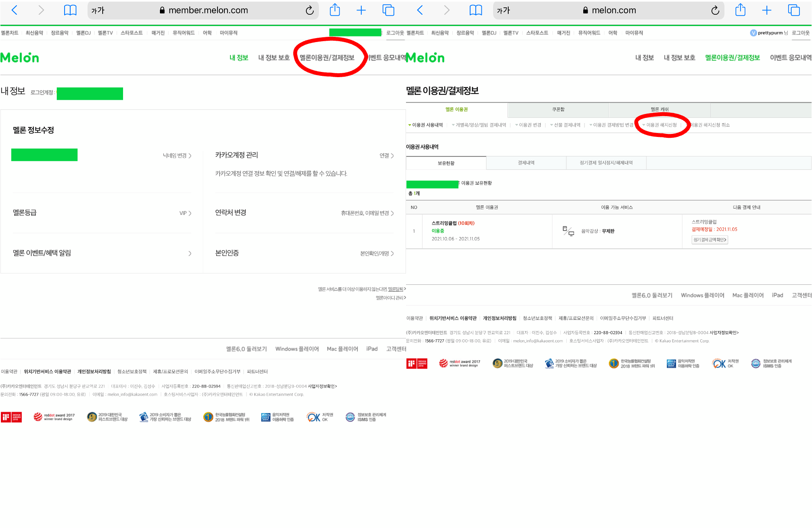This screenshot has height=530, width=812.
Task: Click the Melon logo on right page
Action: pyautogui.click(x=425, y=58)
